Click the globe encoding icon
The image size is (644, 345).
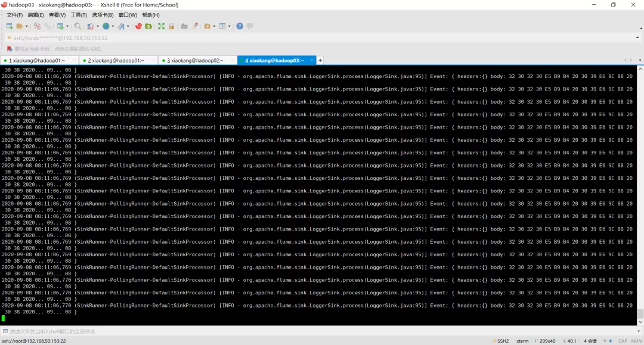(x=106, y=26)
